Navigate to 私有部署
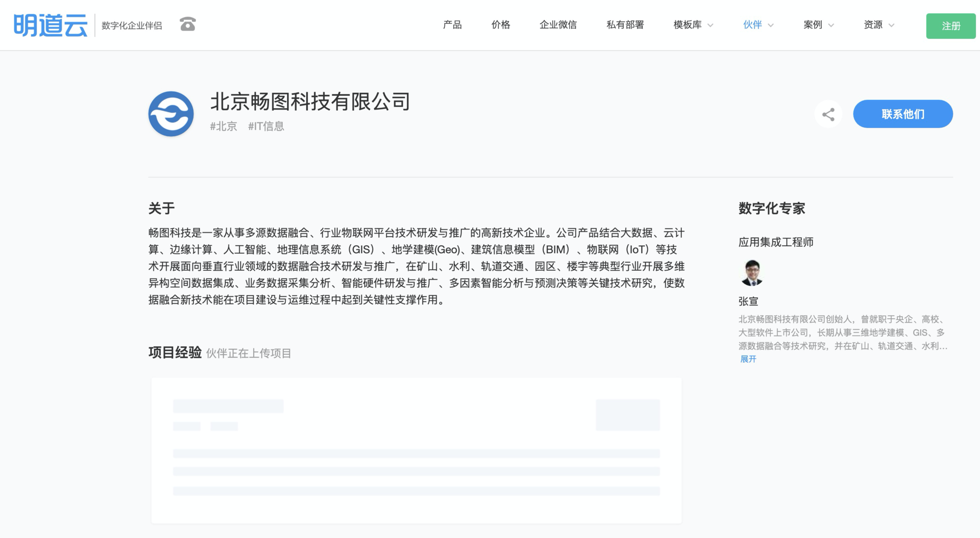Viewport: 980px width, 538px height. [625, 25]
